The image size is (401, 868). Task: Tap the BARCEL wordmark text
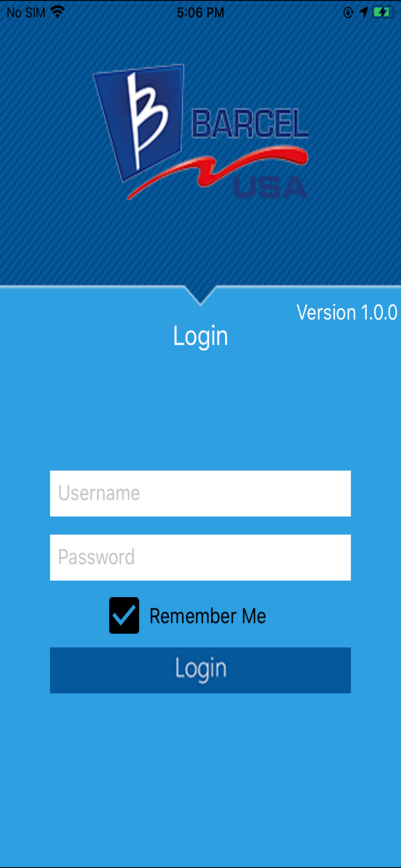click(250, 124)
